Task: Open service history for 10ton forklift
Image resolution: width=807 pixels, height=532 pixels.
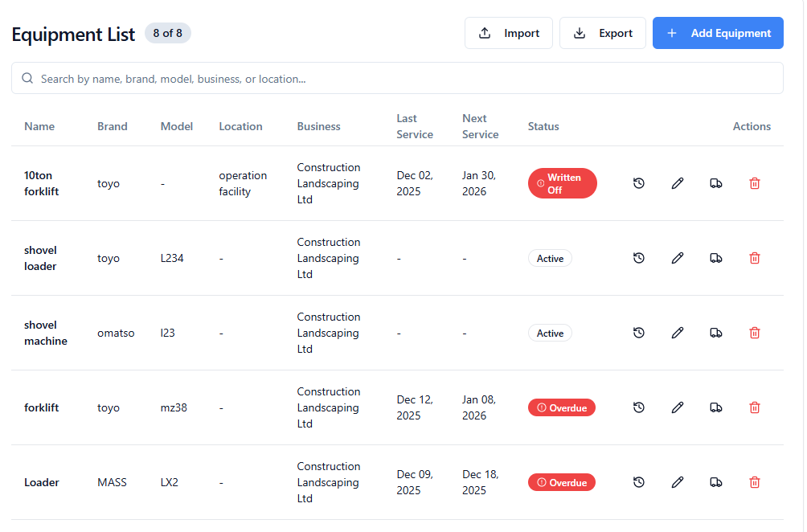Action: [638, 183]
